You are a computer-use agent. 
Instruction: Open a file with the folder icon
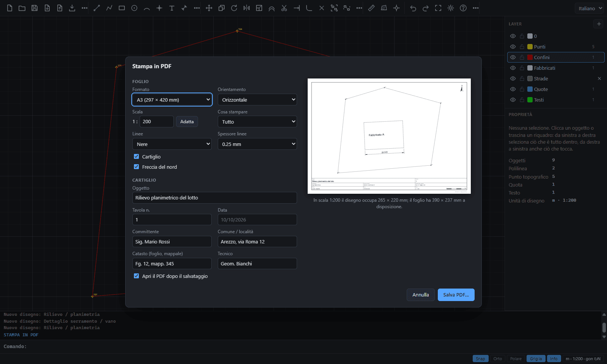tap(22, 8)
